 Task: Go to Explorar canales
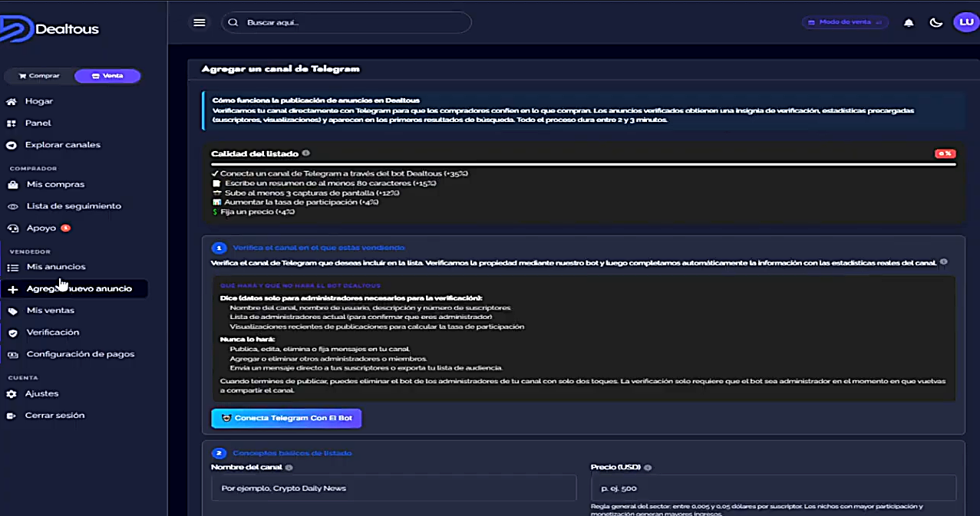63,145
